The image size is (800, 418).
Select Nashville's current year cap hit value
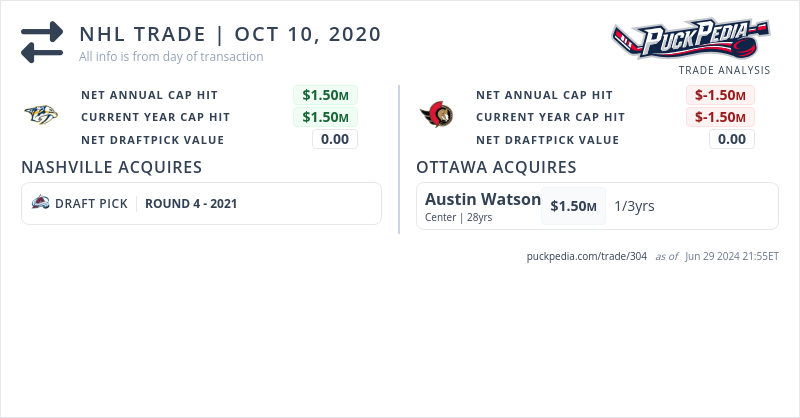pyautogui.click(x=325, y=117)
